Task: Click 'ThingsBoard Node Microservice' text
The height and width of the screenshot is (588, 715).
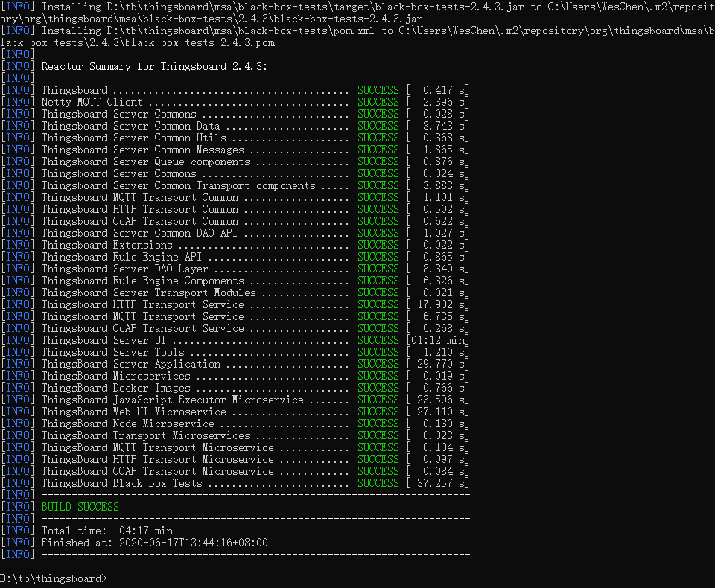Action: [127, 424]
